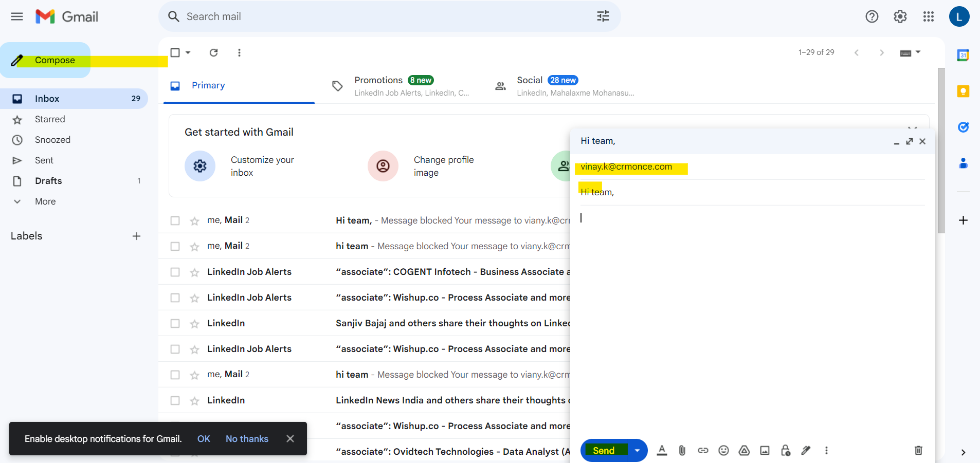Attach files using paperclip icon
The image size is (980, 463).
coord(682,451)
